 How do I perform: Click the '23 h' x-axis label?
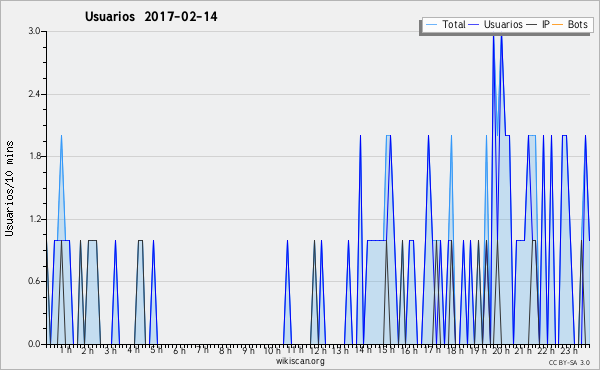[x=569, y=350]
